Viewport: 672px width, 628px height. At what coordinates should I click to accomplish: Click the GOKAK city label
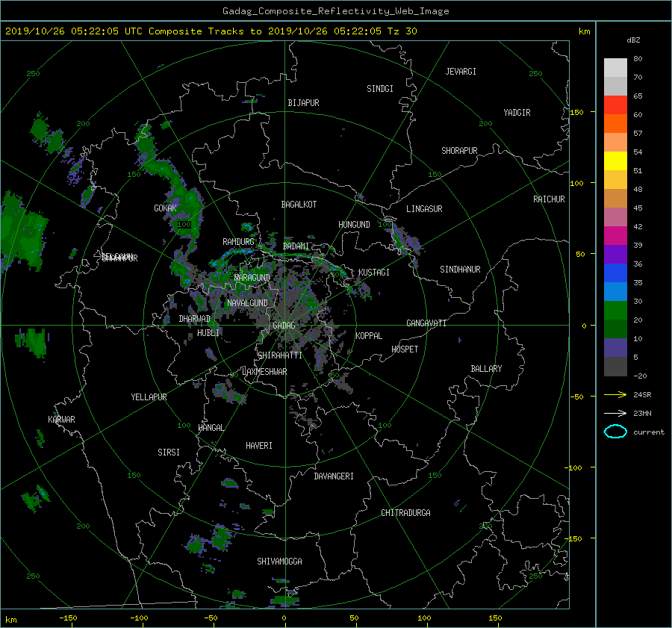(166, 208)
